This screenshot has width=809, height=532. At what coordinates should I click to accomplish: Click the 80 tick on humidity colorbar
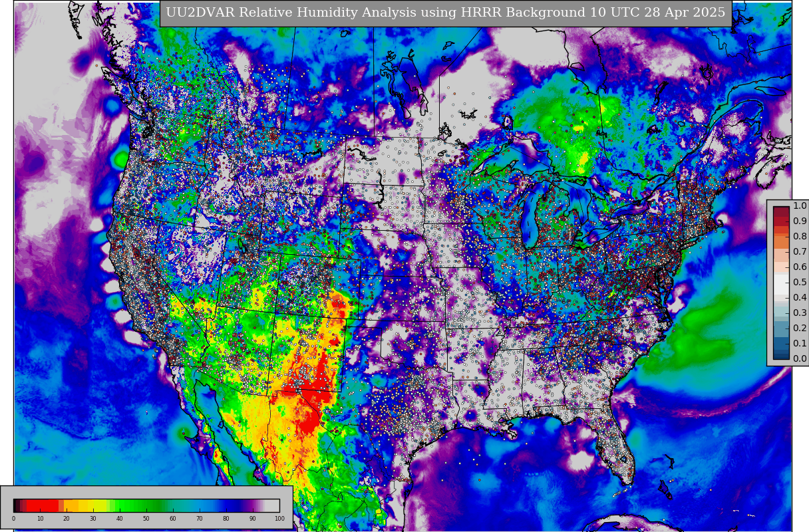click(226, 519)
